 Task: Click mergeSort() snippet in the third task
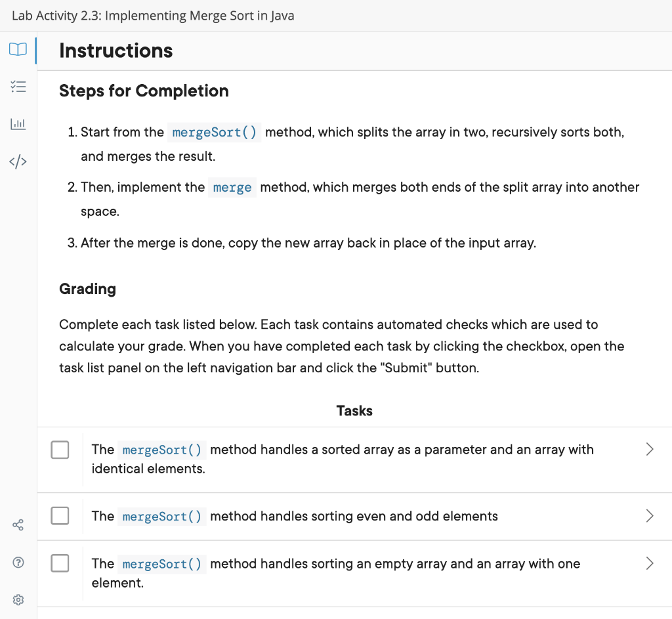pos(161,563)
